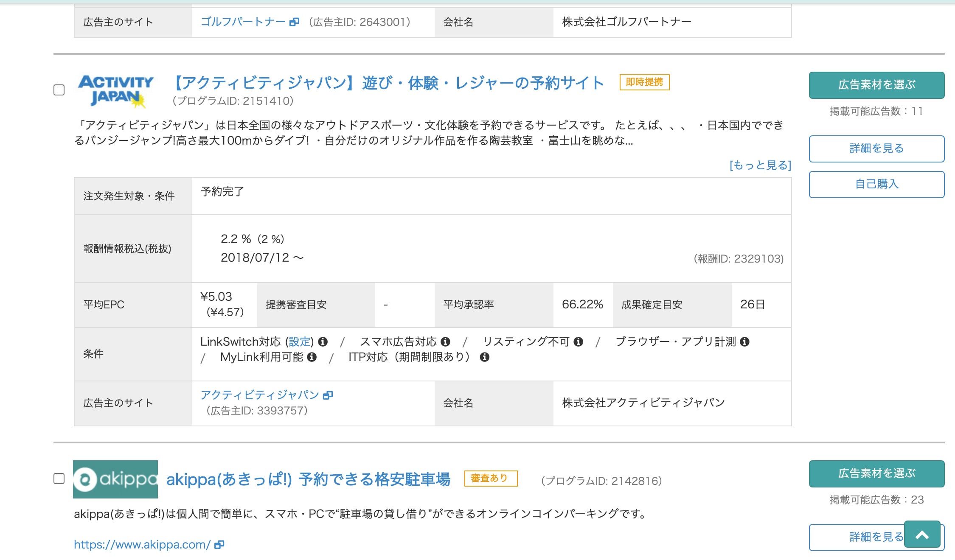Viewport: 955px width, 560px height.
Task: Click 掲載可能広告数：23 text
Action: coord(876,500)
